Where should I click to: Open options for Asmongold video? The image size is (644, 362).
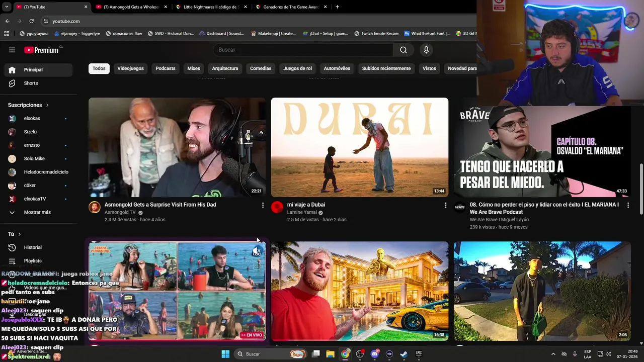click(263, 205)
